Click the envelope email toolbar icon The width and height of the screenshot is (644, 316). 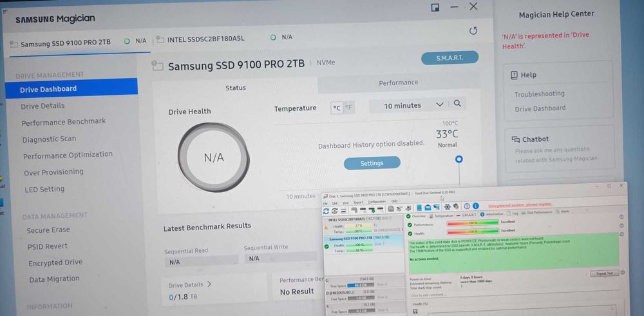pyautogui.click(x=428, y=208)
